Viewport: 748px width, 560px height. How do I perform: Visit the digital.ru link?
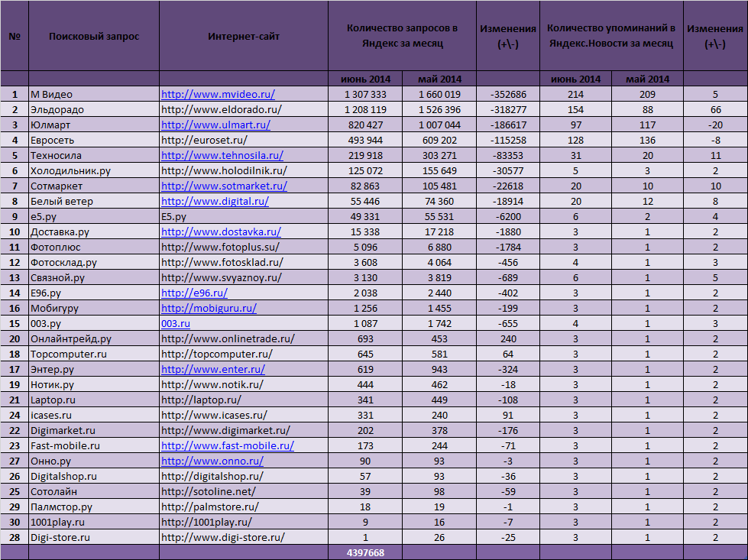point(215,202)
